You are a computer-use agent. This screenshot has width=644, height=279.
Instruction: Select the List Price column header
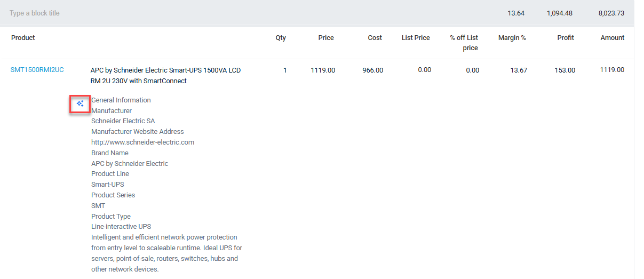(x=416, y=38)
